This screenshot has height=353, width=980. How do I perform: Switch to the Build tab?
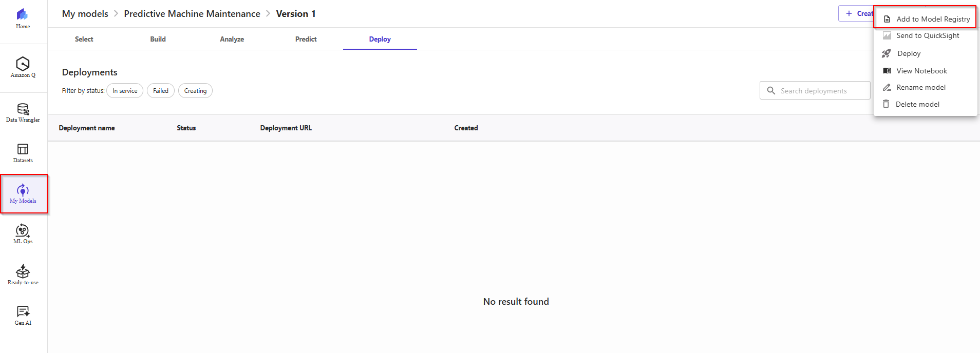click(x=158, y=39)
